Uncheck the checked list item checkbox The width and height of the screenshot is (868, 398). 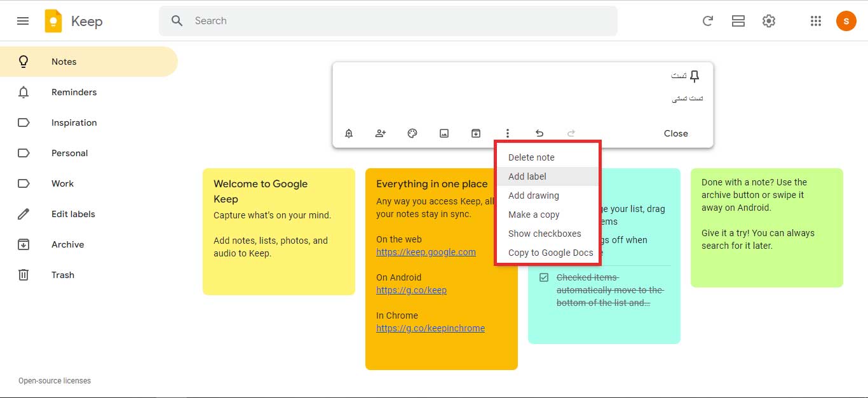click(544, 277)
